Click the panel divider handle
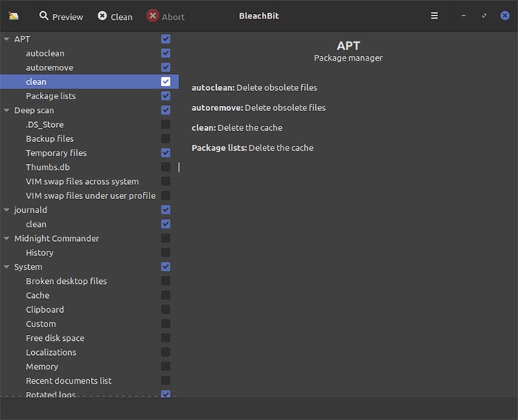This screenshot has width=518, height=420. click(179, 168)
